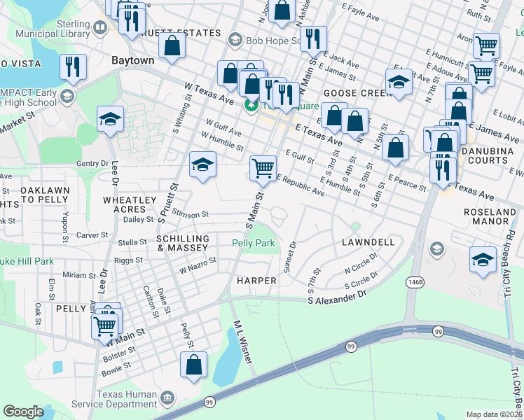This screenshot has width=524, height=420.
Task: Click the restaurant marker beside N Main St label
Action: point(313,40)
